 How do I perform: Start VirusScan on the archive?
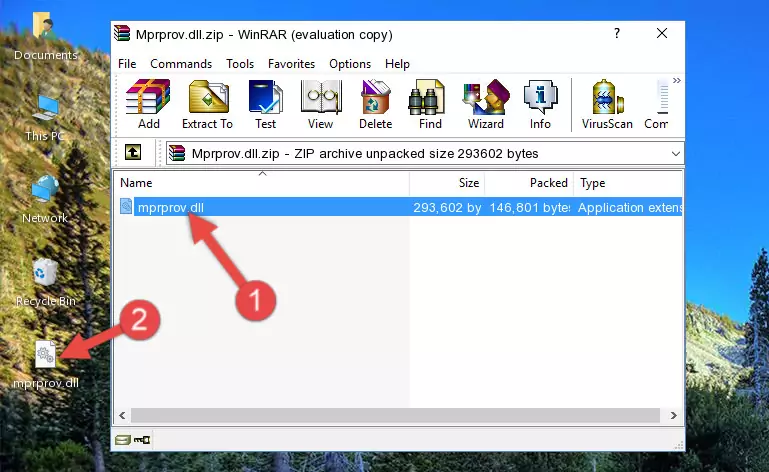(607, 105)
